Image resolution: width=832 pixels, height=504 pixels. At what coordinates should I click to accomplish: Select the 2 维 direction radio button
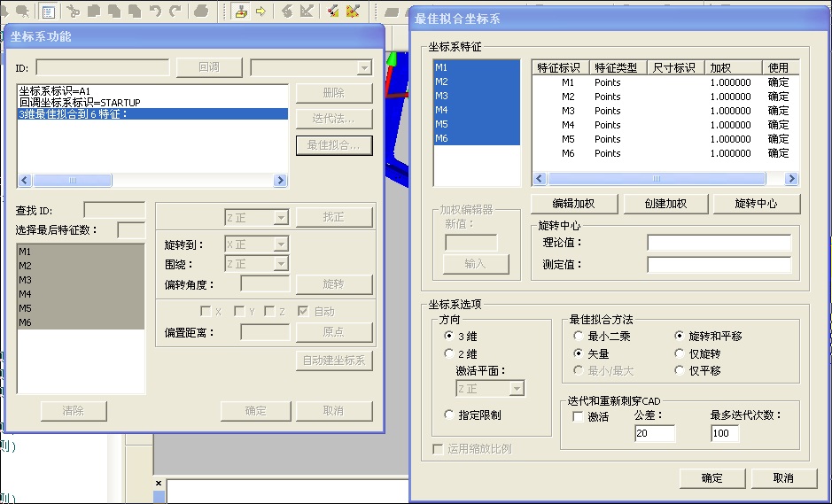449,353
